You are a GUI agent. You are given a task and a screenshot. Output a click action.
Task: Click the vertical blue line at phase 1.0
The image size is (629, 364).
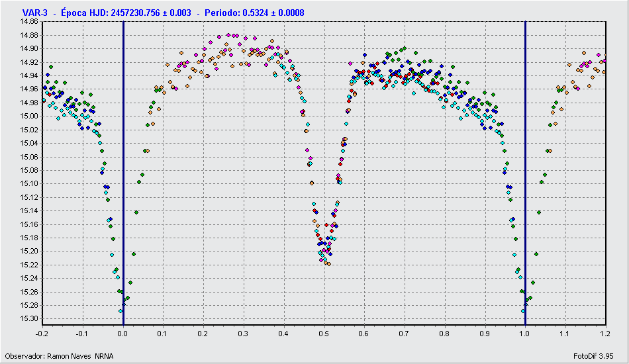525,173
